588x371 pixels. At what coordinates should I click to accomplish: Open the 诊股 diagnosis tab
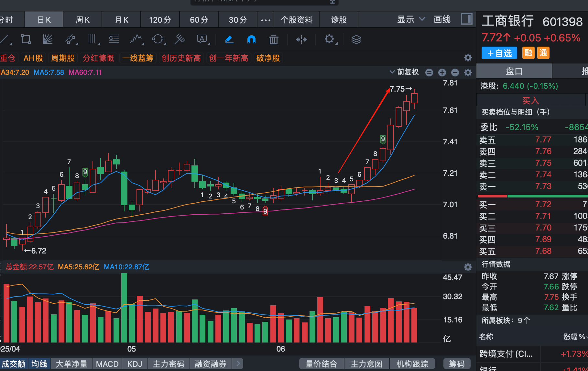click(x=339, y=20)
